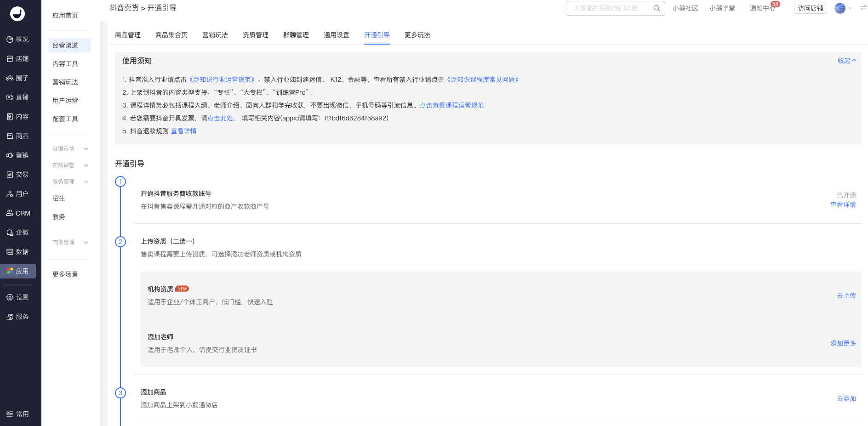
Task: Click 抖音卖货 breadcrumb
Action: pos(124,8)
